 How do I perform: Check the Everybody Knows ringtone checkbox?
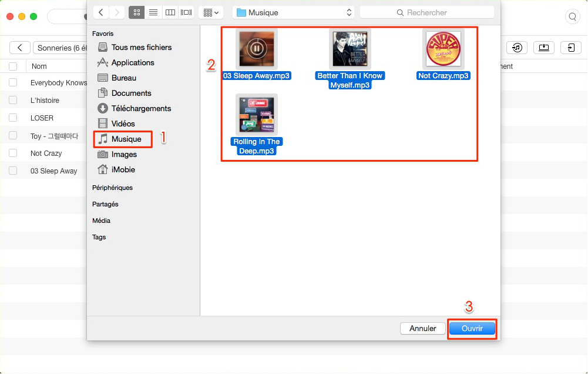click(x=13, y=82)
